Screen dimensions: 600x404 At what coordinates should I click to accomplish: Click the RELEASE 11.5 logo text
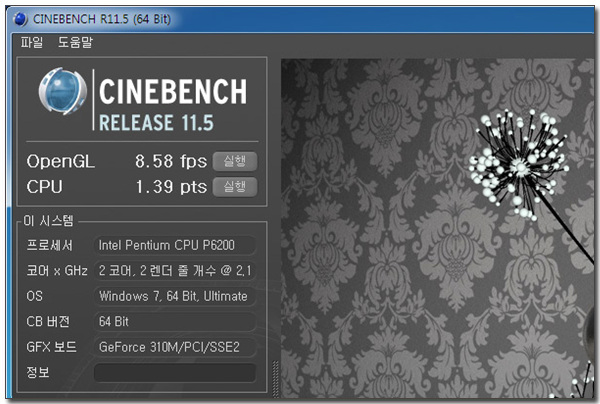156,123
